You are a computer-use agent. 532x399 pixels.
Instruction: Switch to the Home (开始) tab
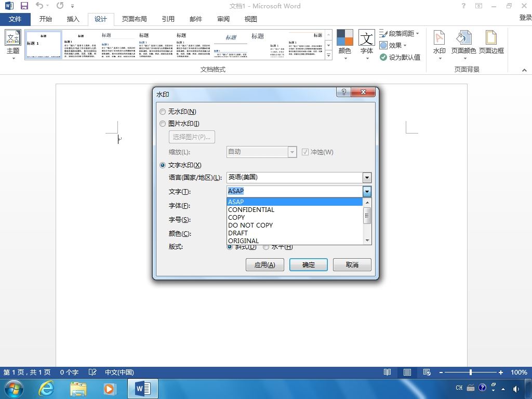pos(46,19)
